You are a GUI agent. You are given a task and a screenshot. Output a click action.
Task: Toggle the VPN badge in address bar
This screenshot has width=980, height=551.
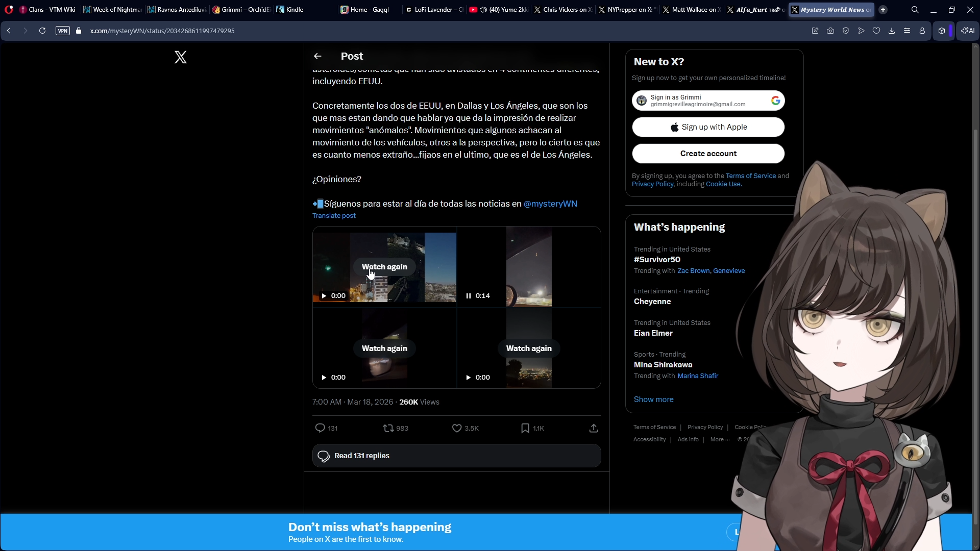coord(63,31)
